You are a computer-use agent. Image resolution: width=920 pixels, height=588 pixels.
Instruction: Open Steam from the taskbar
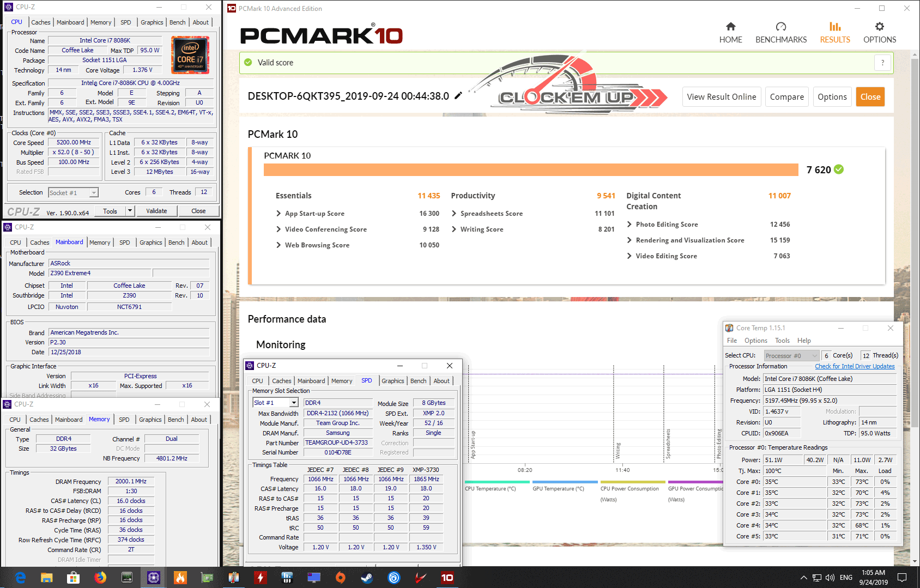point(367,578)
